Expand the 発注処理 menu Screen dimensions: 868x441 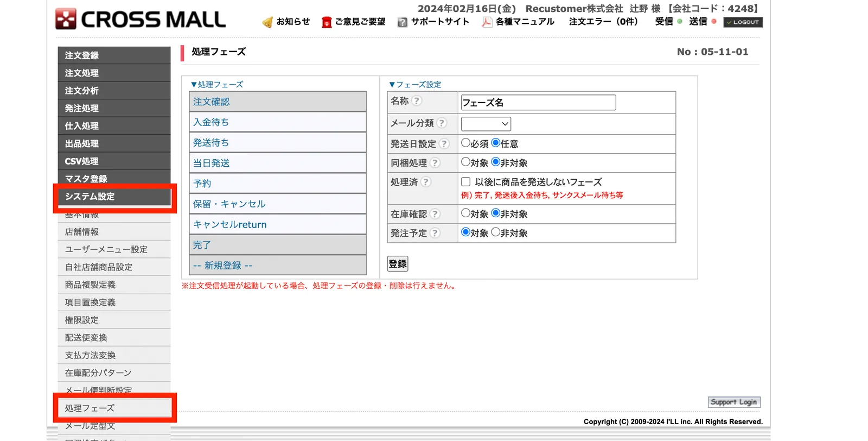(x=114, y=108)
